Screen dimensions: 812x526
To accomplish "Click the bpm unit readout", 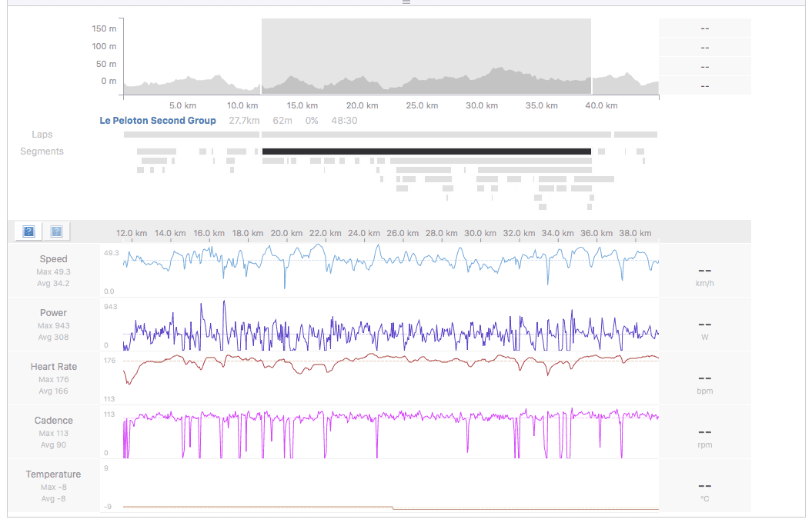I will pyautogui.click(x=704, y=391).
